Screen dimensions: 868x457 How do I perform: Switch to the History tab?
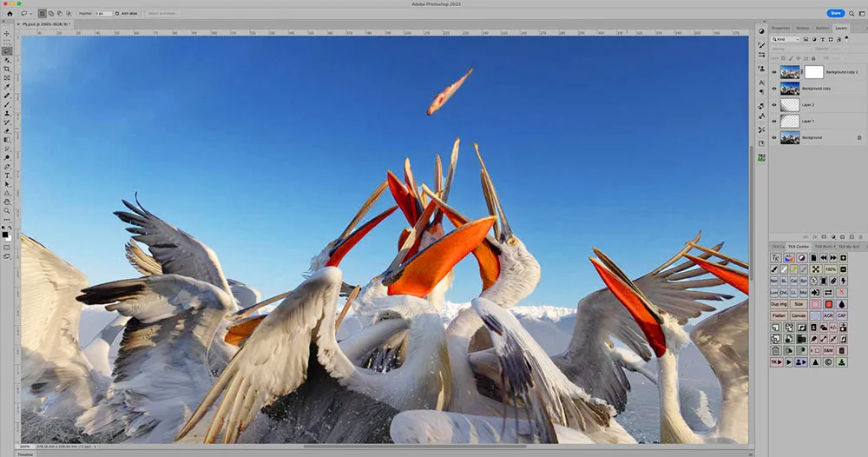pyautogui.click(x=803, y=29)
